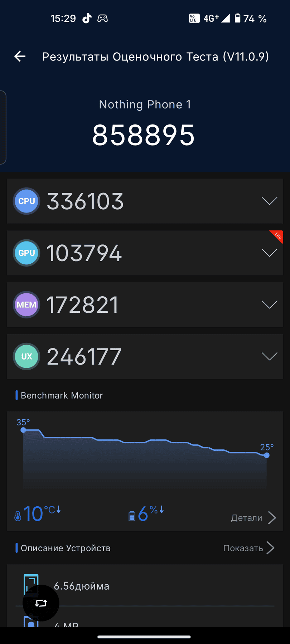Tap the VoLTE status bar icon
290x644 pixels.
194,18
